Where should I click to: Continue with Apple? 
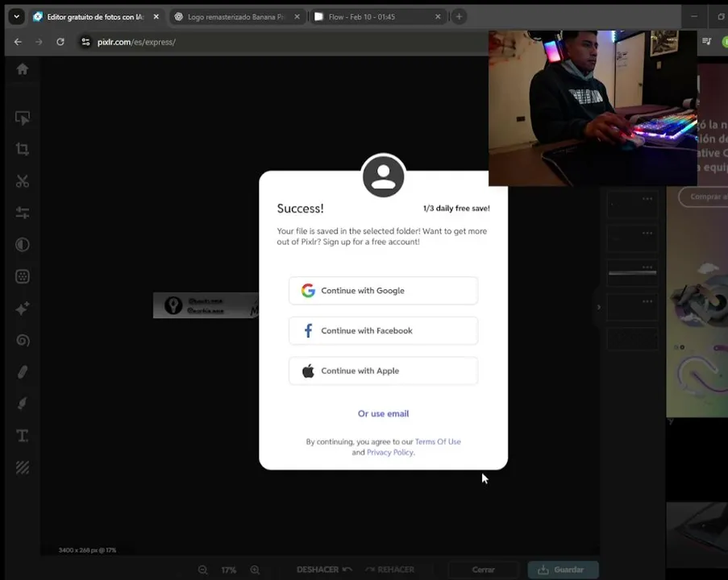[x=384, y=371]
